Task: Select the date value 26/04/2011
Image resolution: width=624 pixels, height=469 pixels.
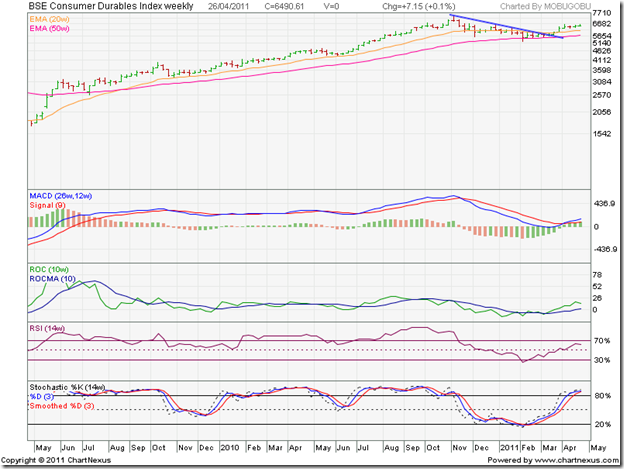Action: coord(228,7)
